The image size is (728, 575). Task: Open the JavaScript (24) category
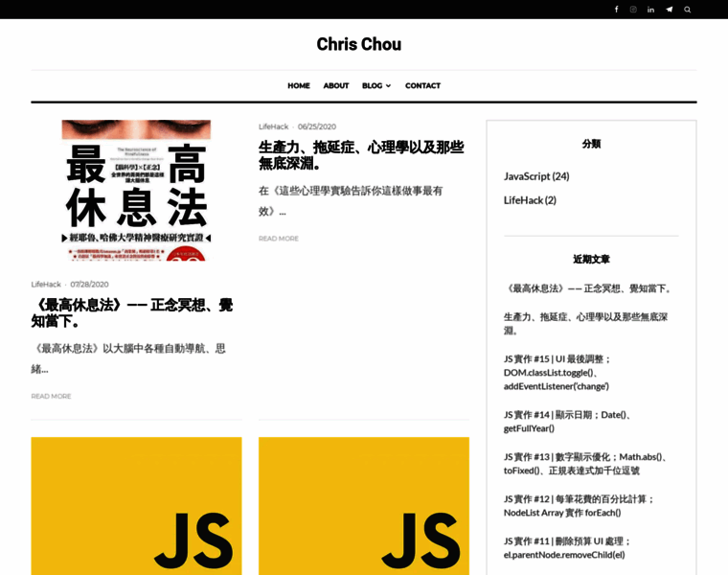536,176
